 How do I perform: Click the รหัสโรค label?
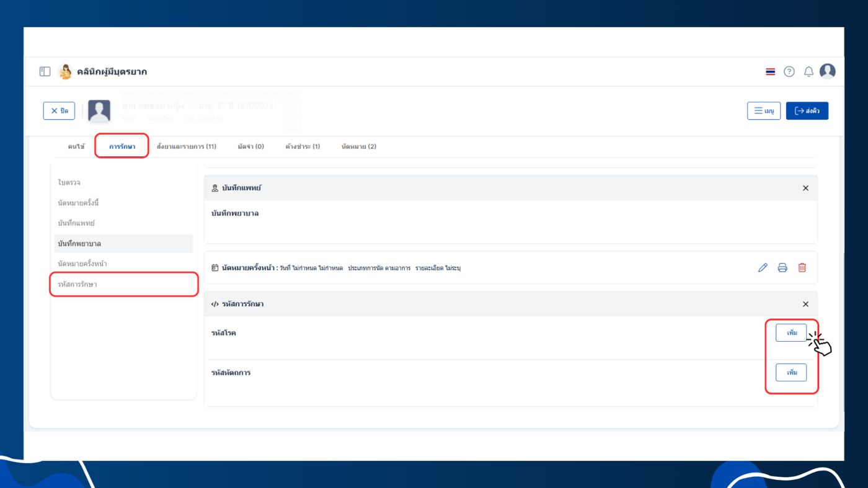click(223, 333)
